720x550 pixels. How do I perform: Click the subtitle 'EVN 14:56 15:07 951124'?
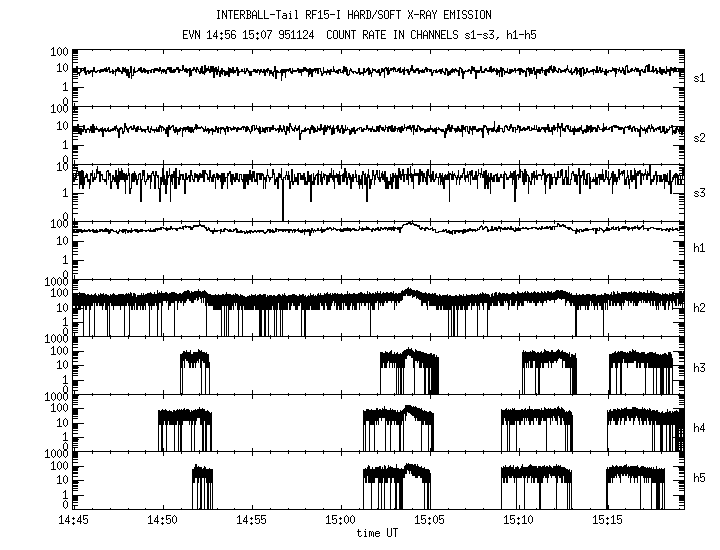(248, 35)
